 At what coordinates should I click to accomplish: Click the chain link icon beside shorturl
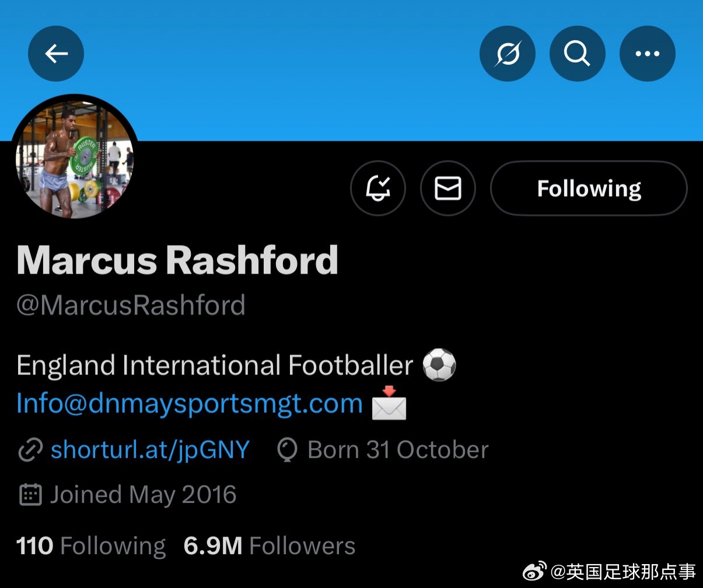[30, 450]
